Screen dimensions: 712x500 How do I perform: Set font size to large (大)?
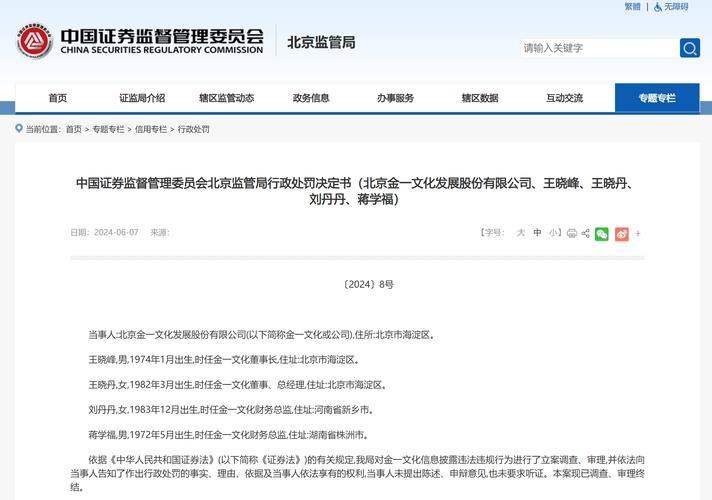[520, 233]
